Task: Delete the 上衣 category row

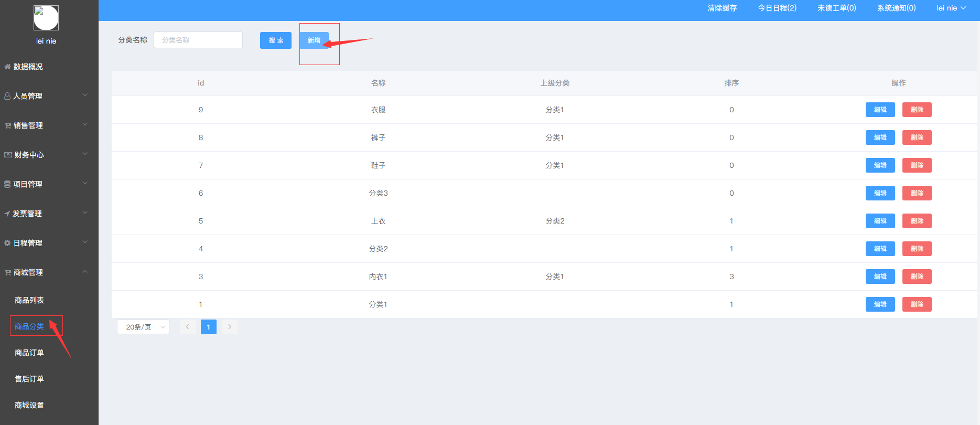Action: click(x=917, y=221)
